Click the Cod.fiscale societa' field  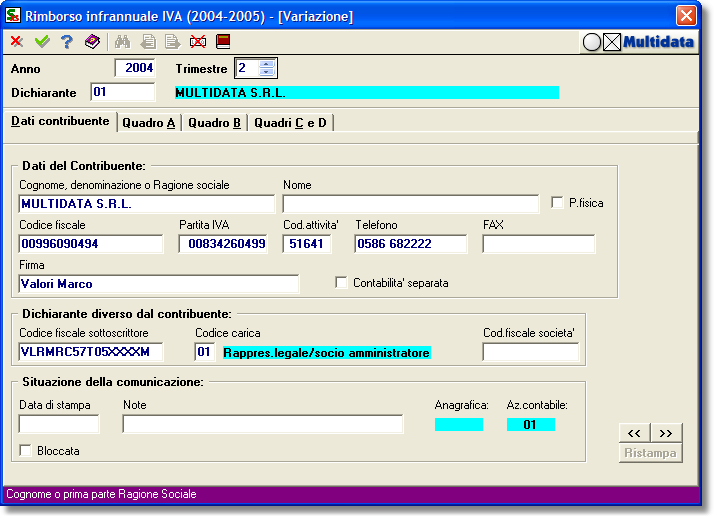pos(530,352)
